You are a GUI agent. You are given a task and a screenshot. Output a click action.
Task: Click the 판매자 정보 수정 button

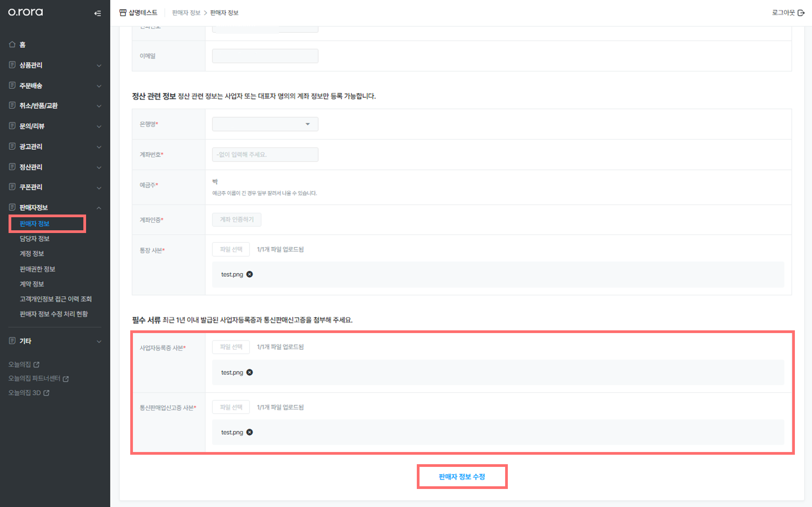click(x=462, y=476)
